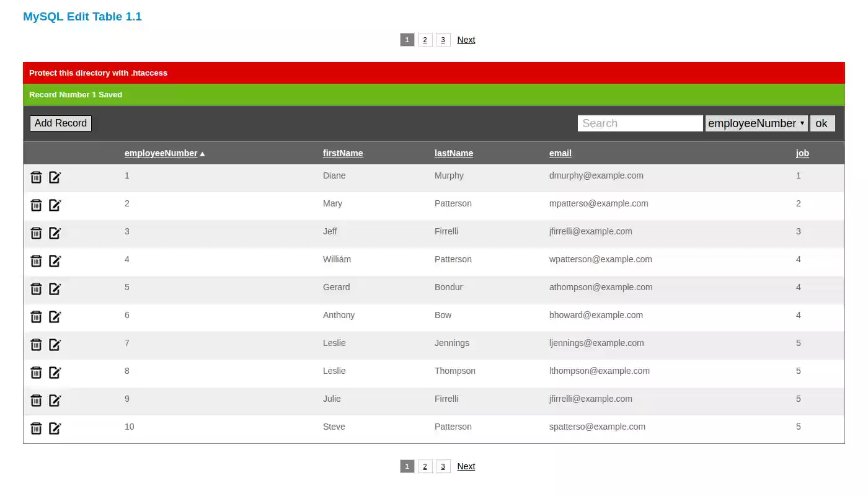Click inside the Search input box
This screenshot has width=868, height=496.
tap(640, 123)
